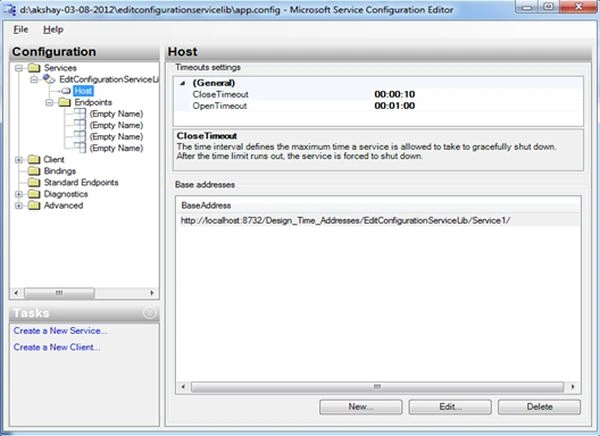Click the application icon in title bar
Image resolution: width=600 pixels, height=436 pixels.
pyautogui.click(x=10, y=9)
